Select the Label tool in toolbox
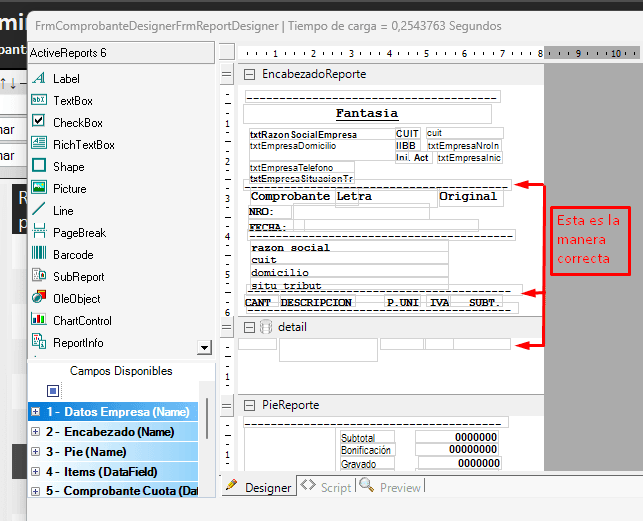The height and width of the screenshot is (521, 643). pos(66,78)
